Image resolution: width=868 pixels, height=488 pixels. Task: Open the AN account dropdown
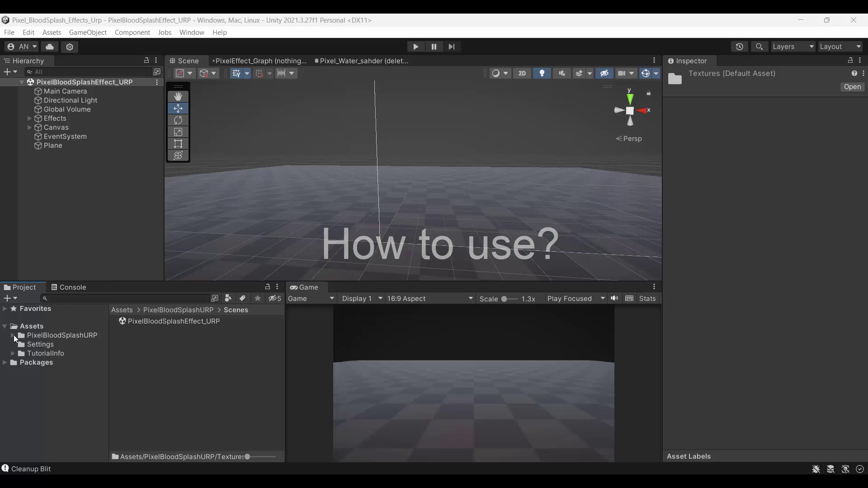tap(22, 47)
